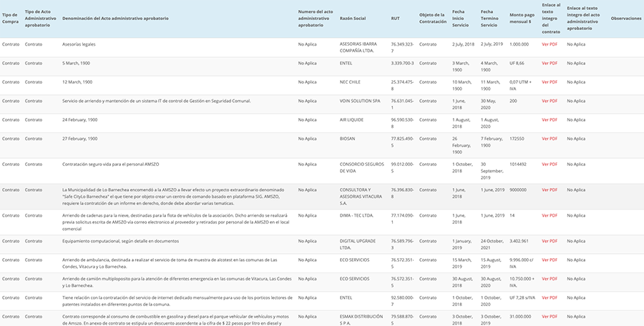Screen dimensions: 644x326
Task: Select Contratación seguro vida para el personal AMSZO
Action: coord(110,164)
